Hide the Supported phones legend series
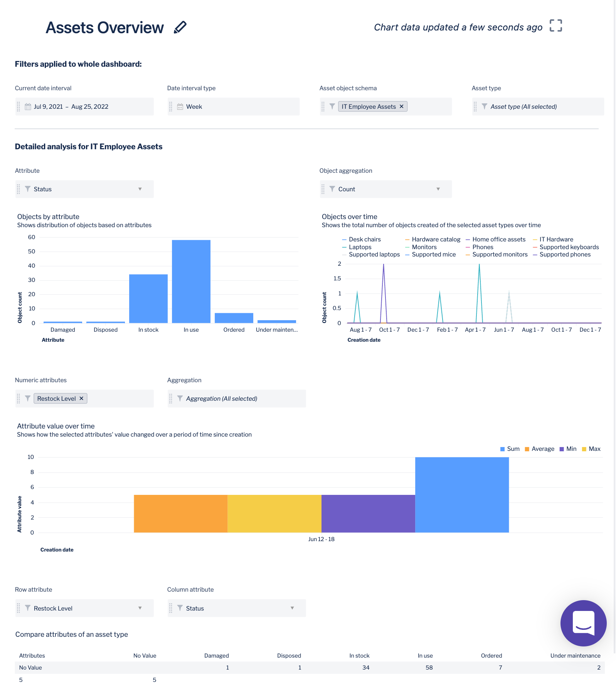Viewport: 616px width, 685px height. 565,255
